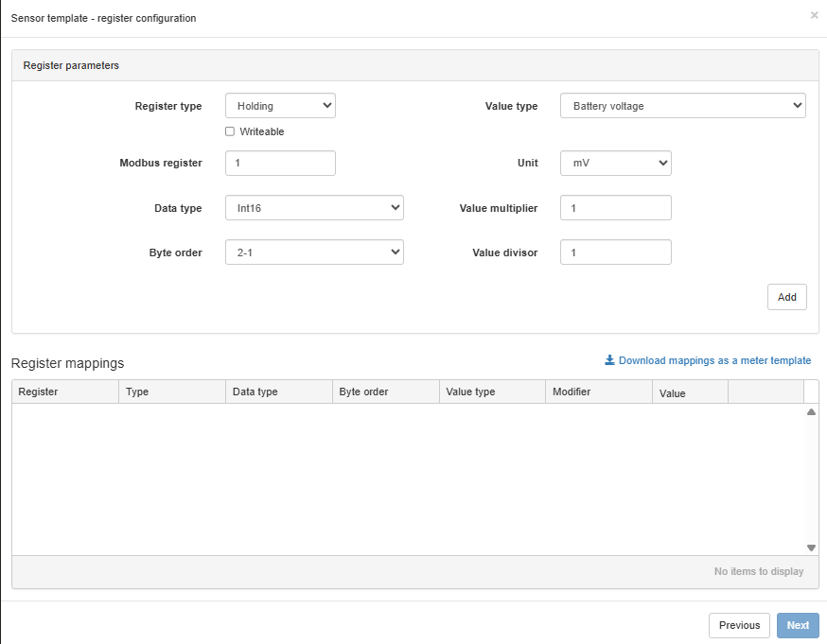Click the Value column header
Screen dimensions: 827x644
tap(691, 392)
